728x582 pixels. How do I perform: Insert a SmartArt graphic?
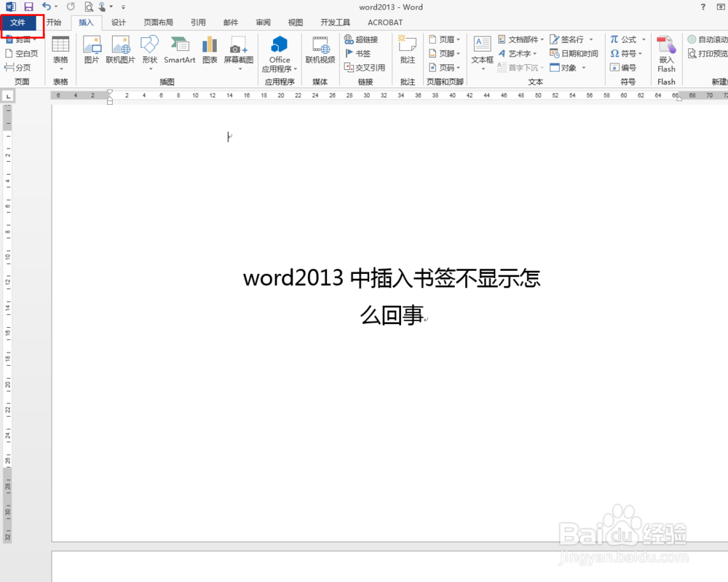click(180, 50)
